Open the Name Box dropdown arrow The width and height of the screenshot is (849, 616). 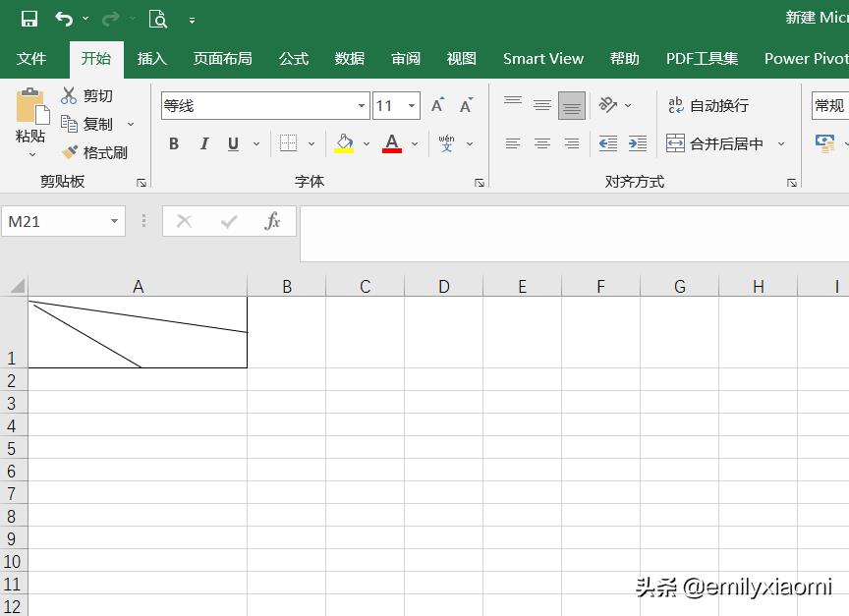115,221
